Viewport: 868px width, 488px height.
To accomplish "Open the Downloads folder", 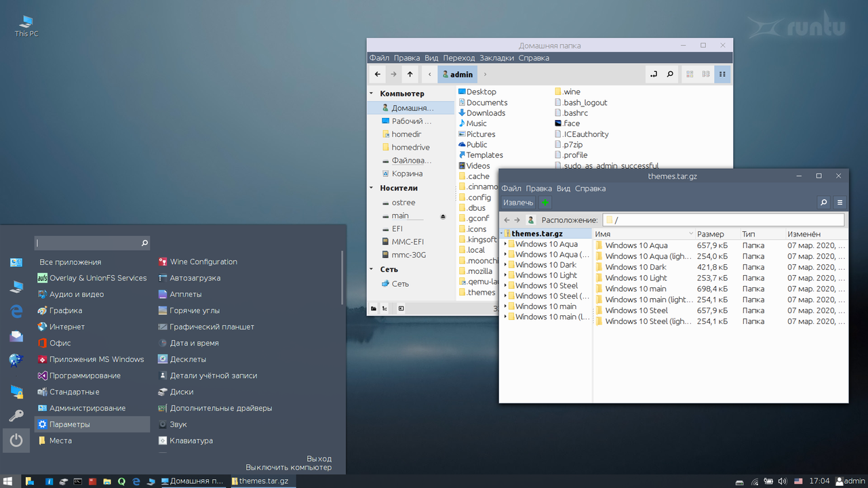I will tap(481, 113).
